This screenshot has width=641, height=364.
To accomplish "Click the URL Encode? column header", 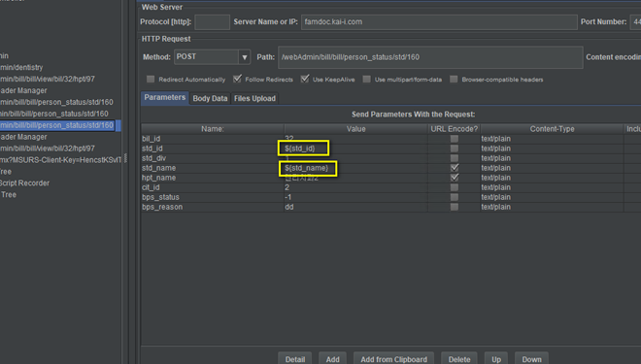I will pyautogui.click(x=455, y=129).
